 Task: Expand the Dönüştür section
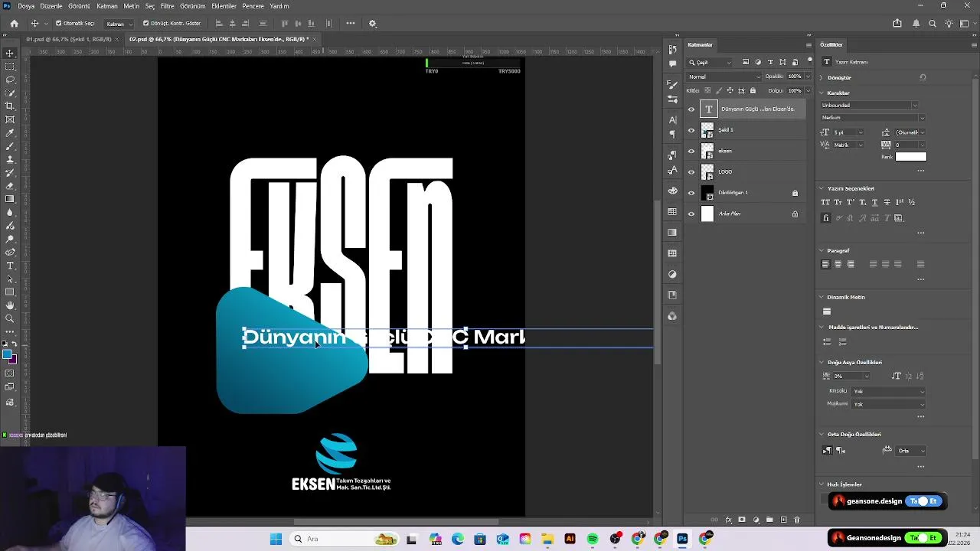click(822, 77)
